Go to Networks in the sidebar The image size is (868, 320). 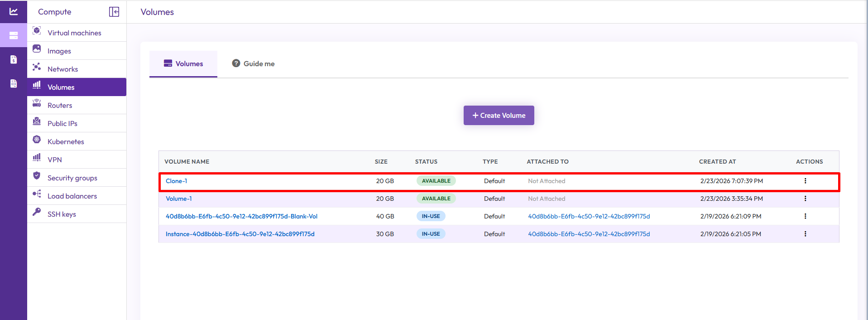click(x=62, y=69)
